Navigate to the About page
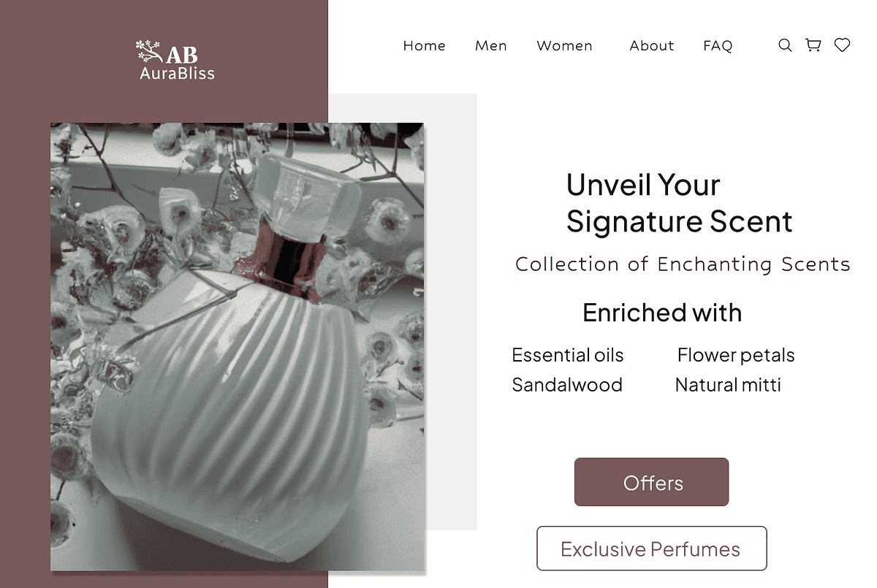The image size is (877, 588). coord(652,45)
